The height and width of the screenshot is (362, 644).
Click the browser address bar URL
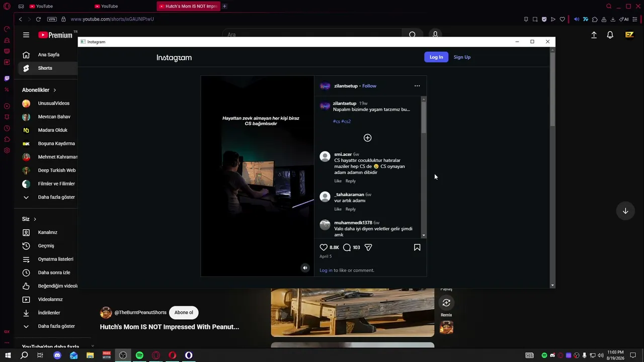pyautogui.click(x=112, y=19)
